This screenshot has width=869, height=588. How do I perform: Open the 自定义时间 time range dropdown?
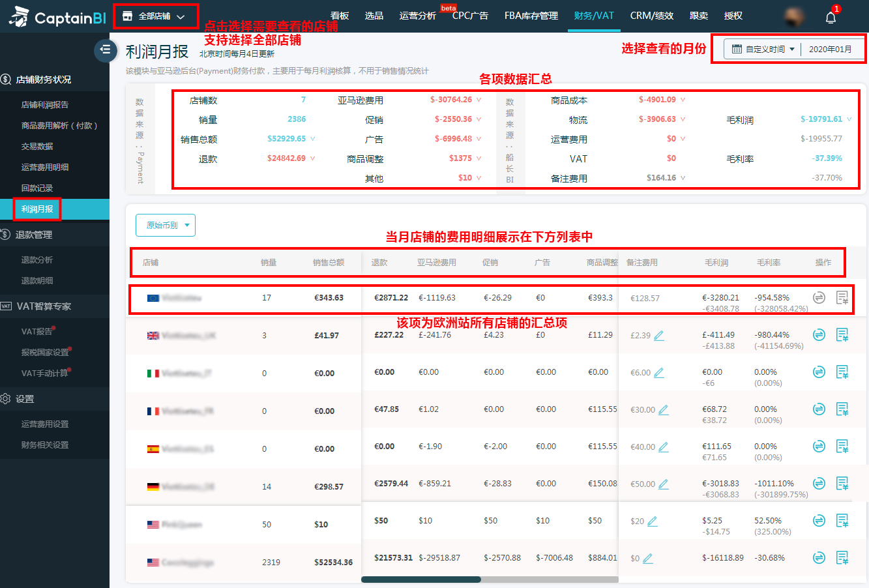pyautogui.click(x=763, y=49)
